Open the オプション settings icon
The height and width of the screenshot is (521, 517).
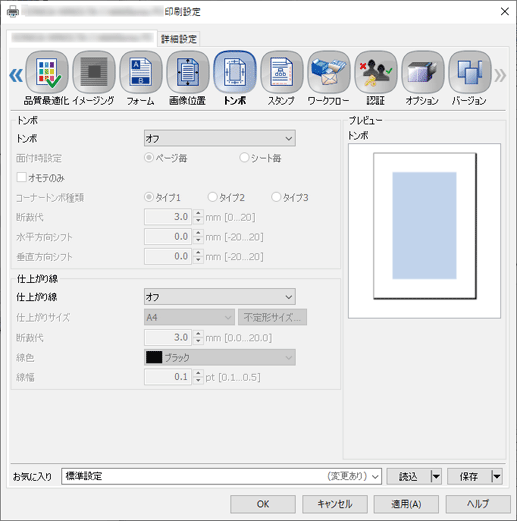pos(423,72)
